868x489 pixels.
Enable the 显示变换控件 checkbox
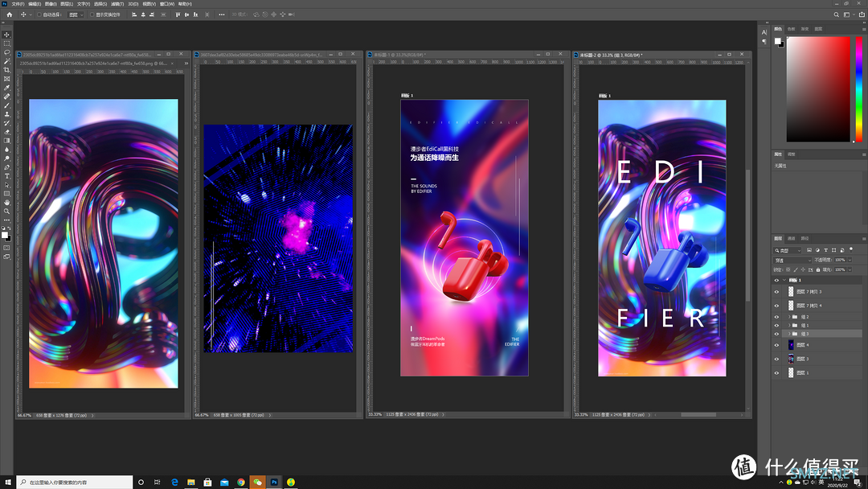tap(92, 15)
